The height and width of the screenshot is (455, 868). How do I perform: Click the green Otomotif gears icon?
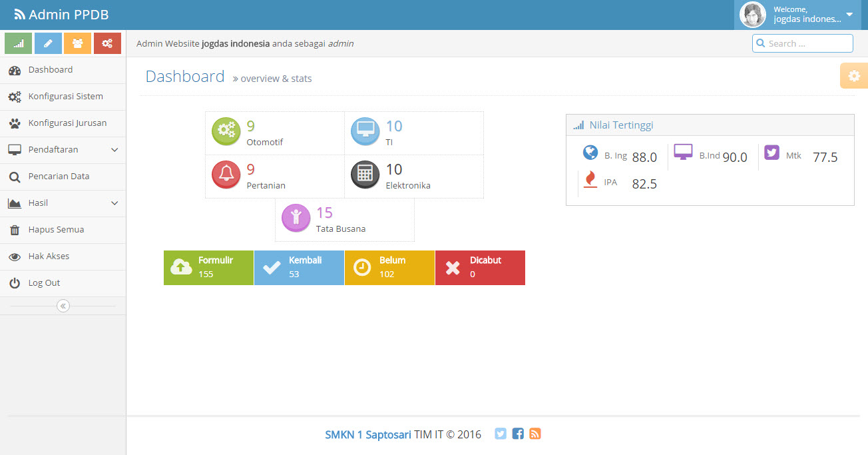click(x=226, y=131)
